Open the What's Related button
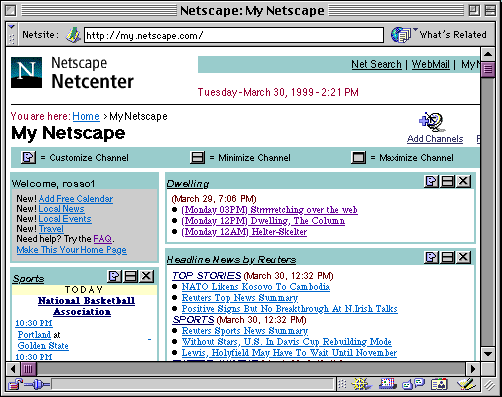Image resolution: width=502 pixels, height=397 pixels. pos(439,35)
